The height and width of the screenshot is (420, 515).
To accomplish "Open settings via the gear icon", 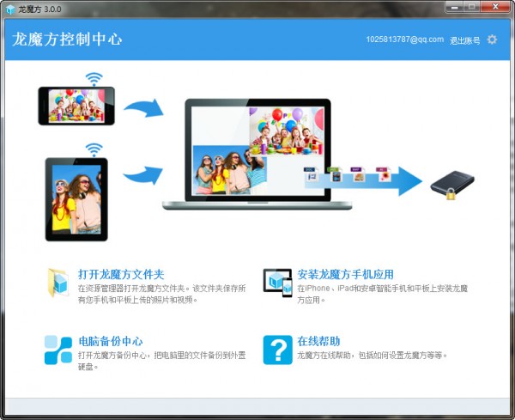I will [x=492, y=40].
